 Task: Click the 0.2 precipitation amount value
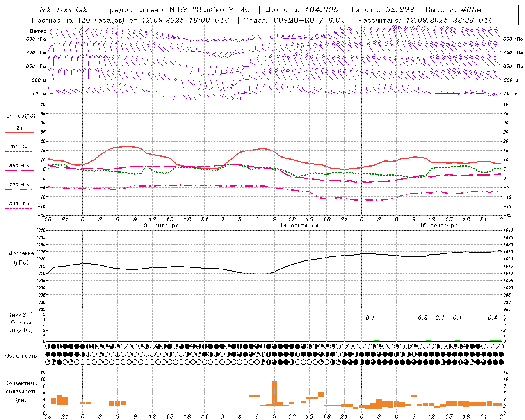point(422,317)
